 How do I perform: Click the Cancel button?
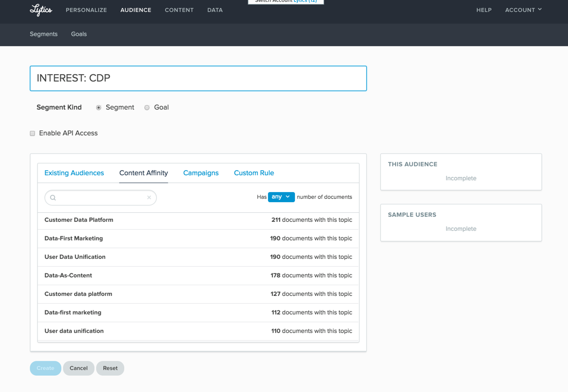point(79,368)
